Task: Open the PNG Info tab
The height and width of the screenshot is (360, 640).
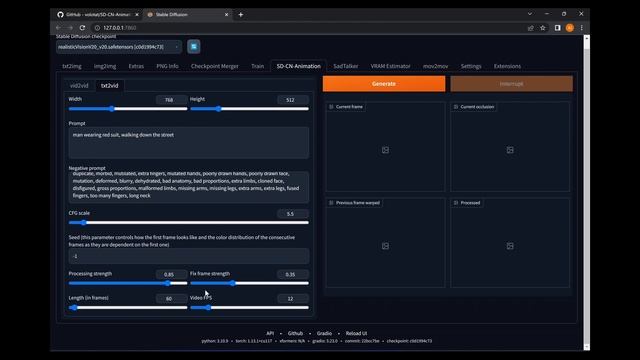Action: [167, 66]
